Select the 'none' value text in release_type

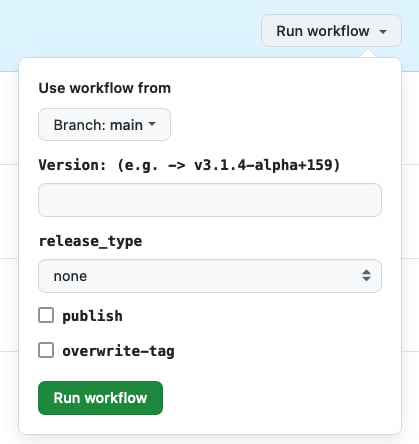coord(70,276)
